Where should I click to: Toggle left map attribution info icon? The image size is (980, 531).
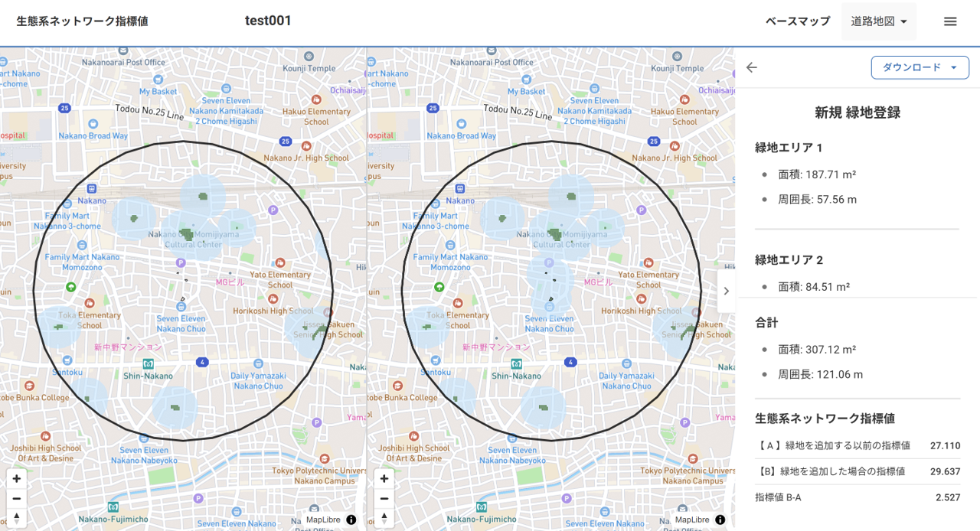pos(351,520)
